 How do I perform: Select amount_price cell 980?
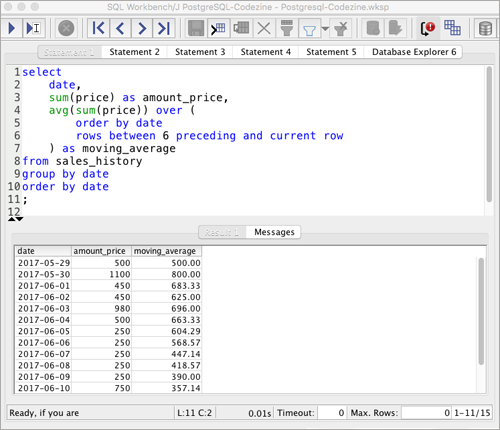[x=101, y=308]
